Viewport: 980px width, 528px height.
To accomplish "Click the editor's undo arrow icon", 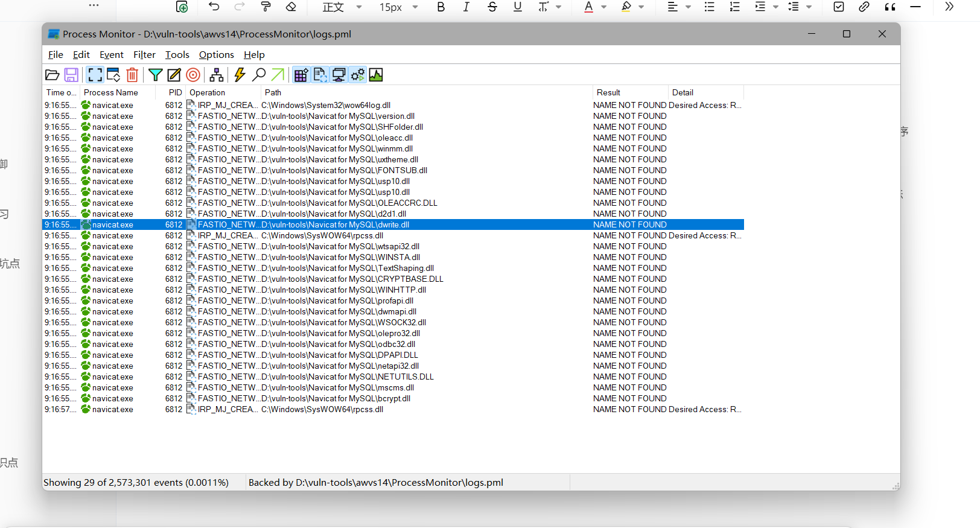I will tap(214, 7).
